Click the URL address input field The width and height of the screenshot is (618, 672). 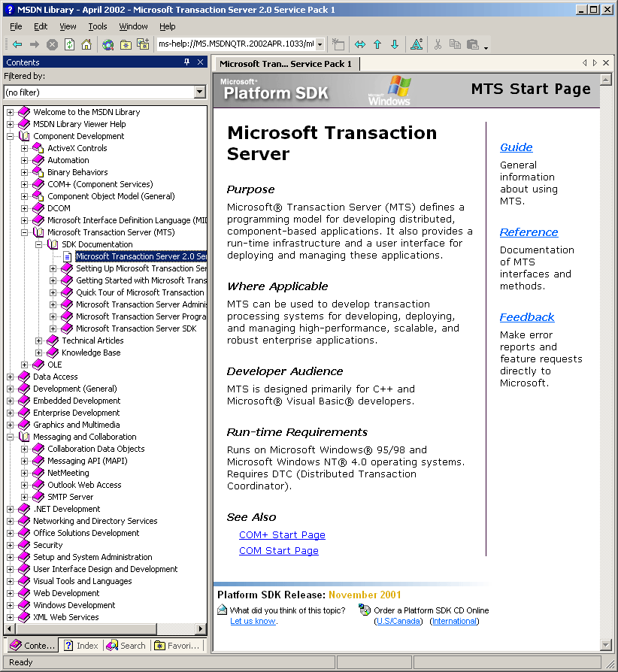[x=236, y=44]
